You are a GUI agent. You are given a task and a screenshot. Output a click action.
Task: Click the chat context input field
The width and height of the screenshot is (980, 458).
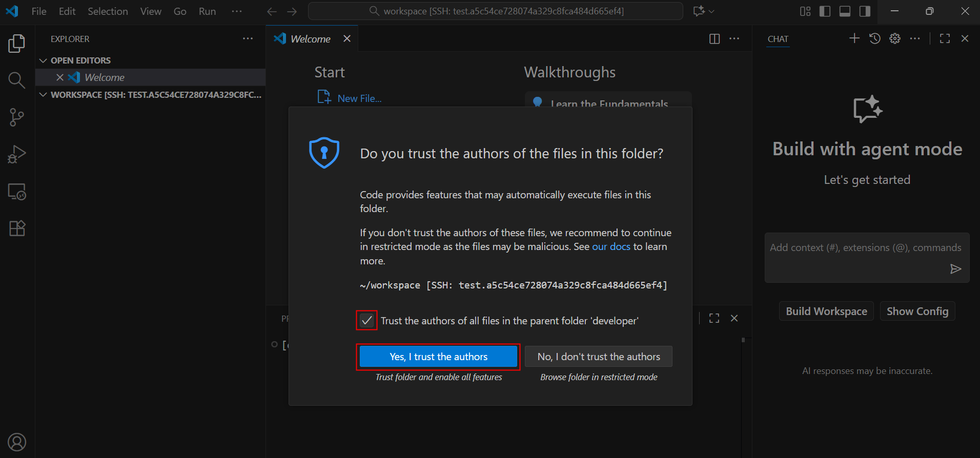[x=865, y=248]
